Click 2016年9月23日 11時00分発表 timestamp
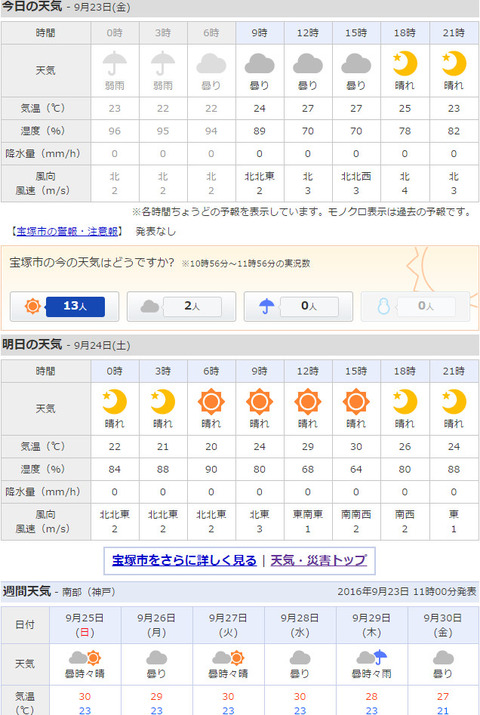Viewport: 480px width, 715px height. click(x=407, y=592)
